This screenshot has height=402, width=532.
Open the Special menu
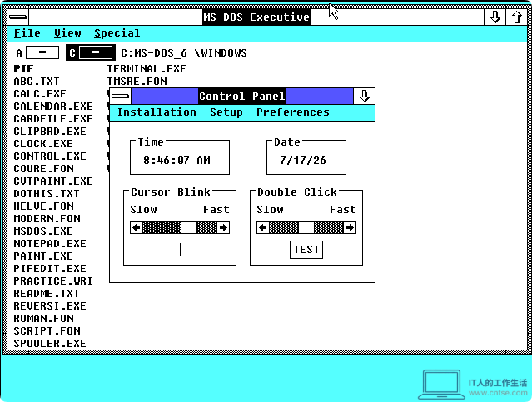(x=117, y=33)
